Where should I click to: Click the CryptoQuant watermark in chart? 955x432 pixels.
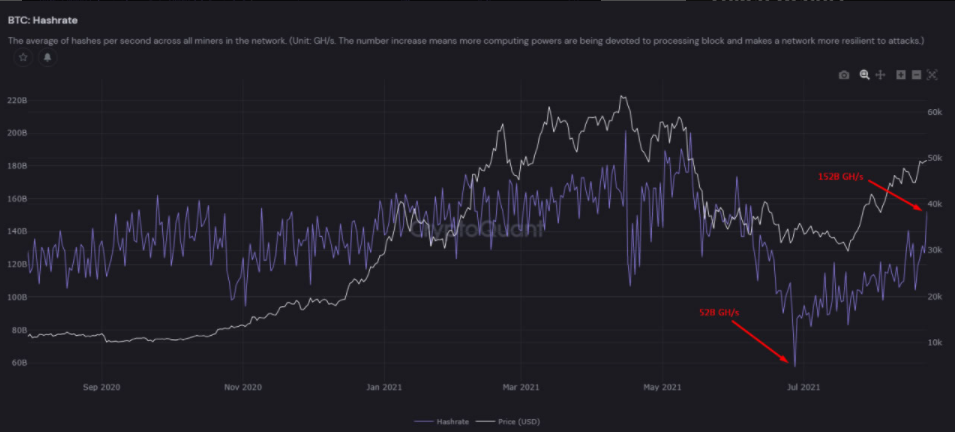pos(478,229)
